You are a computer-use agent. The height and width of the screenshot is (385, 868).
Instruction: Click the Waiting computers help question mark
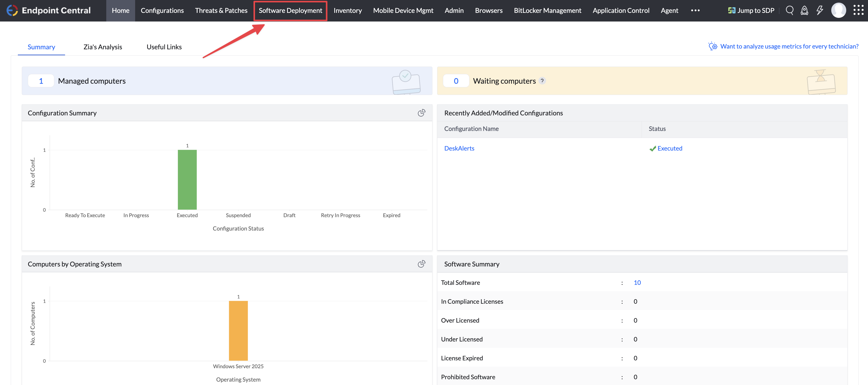tap(542, 81)
